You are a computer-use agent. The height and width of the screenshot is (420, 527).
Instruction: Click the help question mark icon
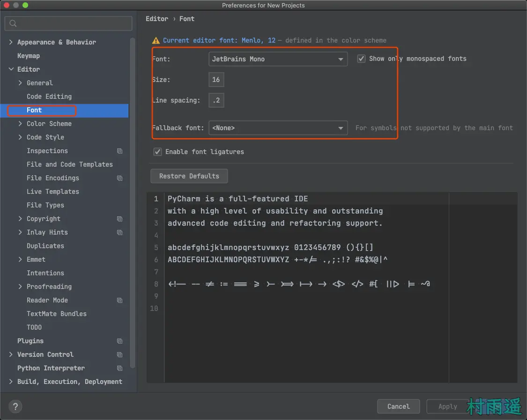(15, 406)
